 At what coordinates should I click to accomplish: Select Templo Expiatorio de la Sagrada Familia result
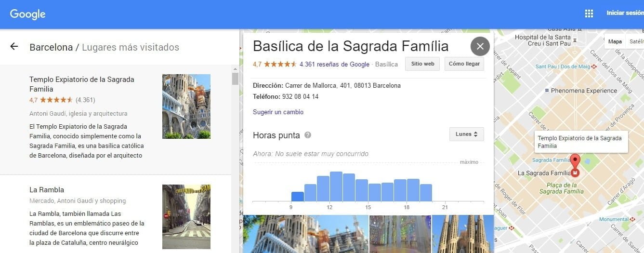(x=81, y=84)
